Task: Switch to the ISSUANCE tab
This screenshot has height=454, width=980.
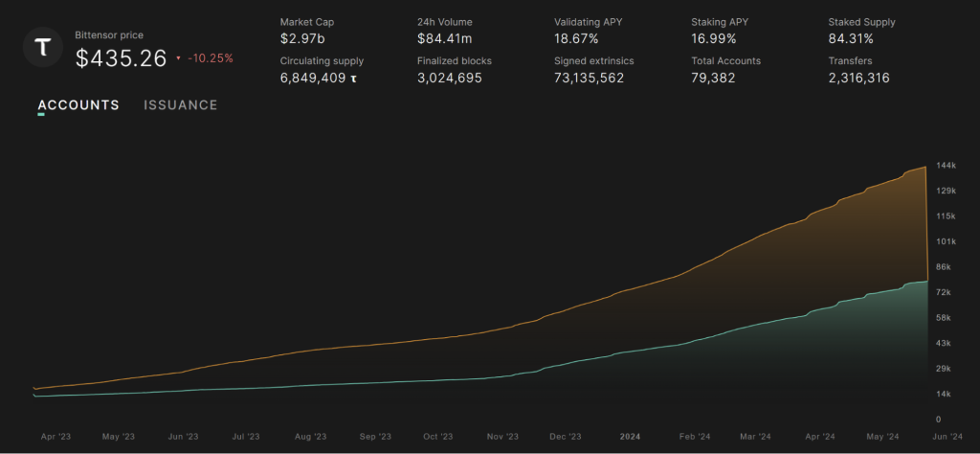Action: 181,105
